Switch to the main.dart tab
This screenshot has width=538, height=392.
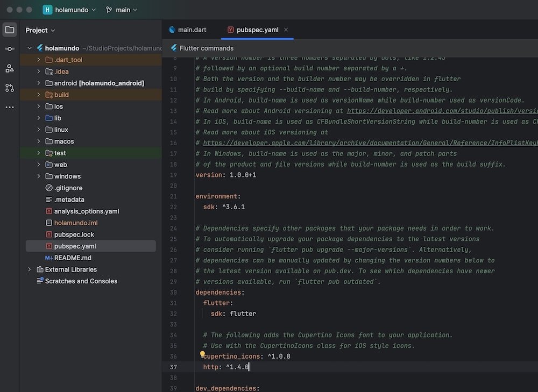188,30
